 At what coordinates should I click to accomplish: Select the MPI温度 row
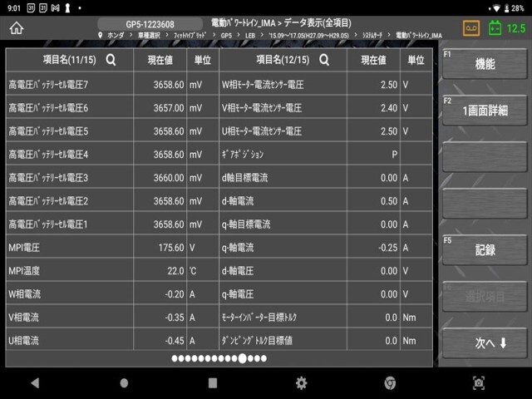(x=113, y=271)
